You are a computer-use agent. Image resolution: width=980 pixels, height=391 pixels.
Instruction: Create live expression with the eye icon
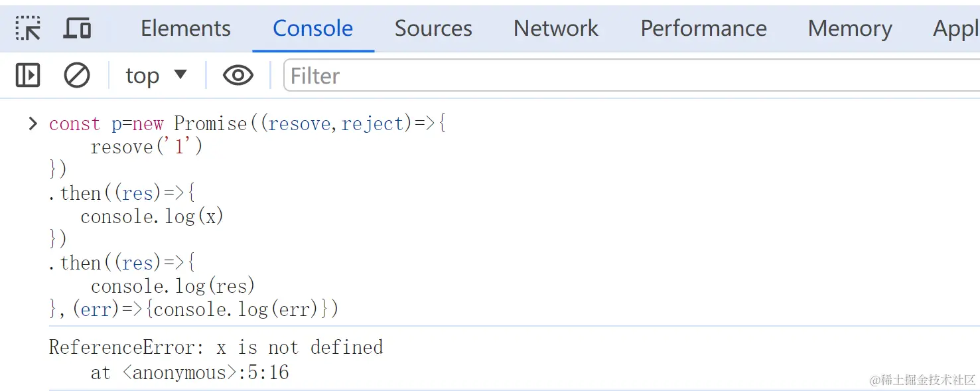click(x=238, y=76)
